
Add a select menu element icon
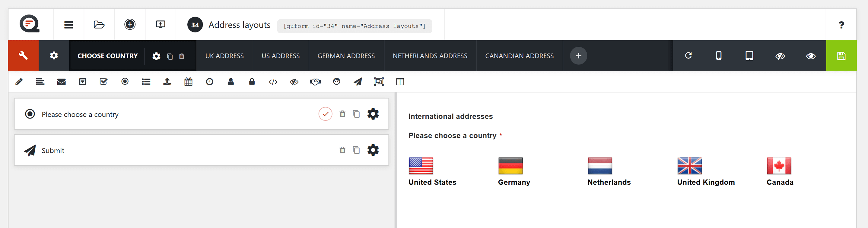point(83,82)
